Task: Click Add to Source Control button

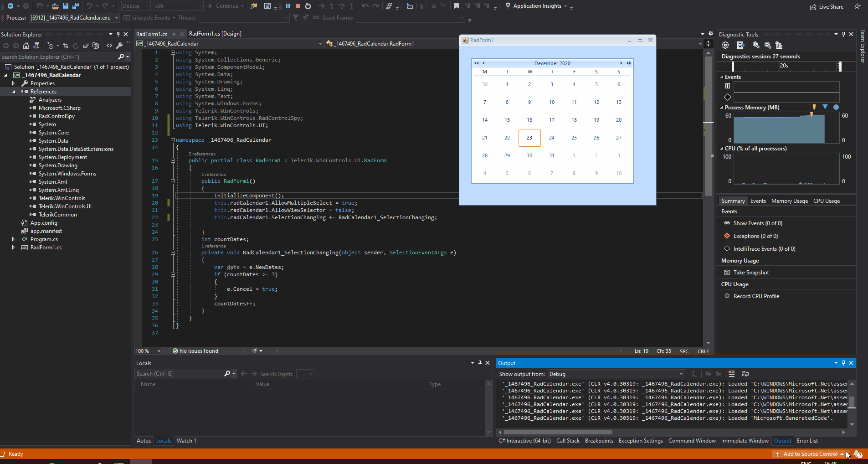Action: [810, 454]
